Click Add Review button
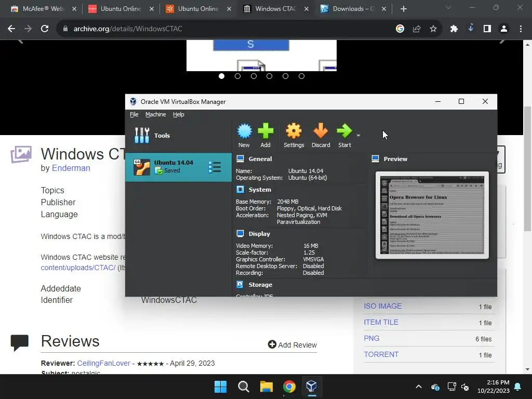The height and width of the screenshot is (399, 532). click(x=292, y=345)
